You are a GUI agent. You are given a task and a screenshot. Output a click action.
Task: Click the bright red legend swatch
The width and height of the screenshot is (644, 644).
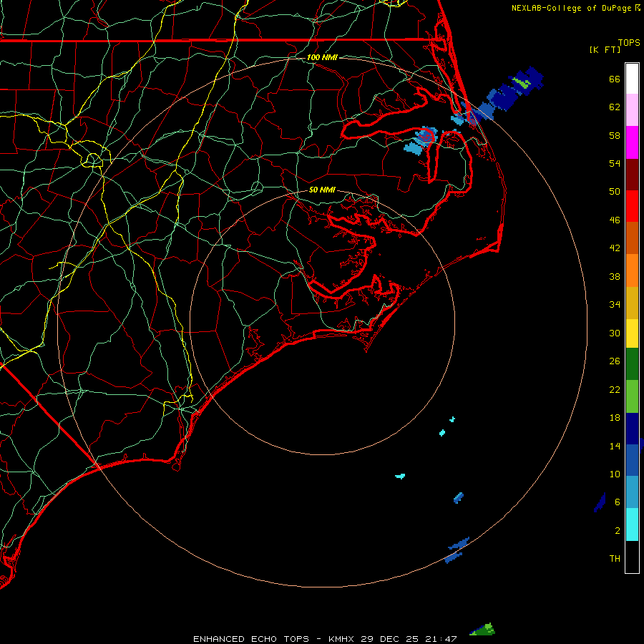tap(632, 206)
